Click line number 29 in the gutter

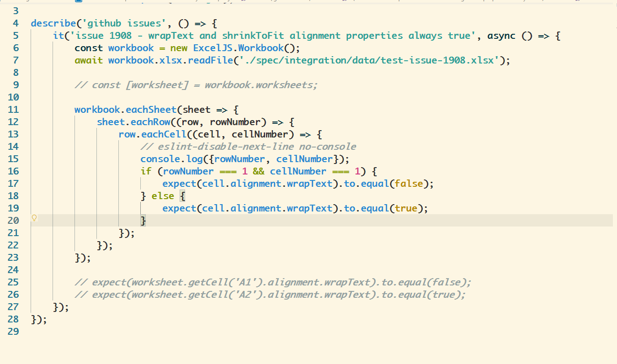pyautogui.click(x=13, y=332)
